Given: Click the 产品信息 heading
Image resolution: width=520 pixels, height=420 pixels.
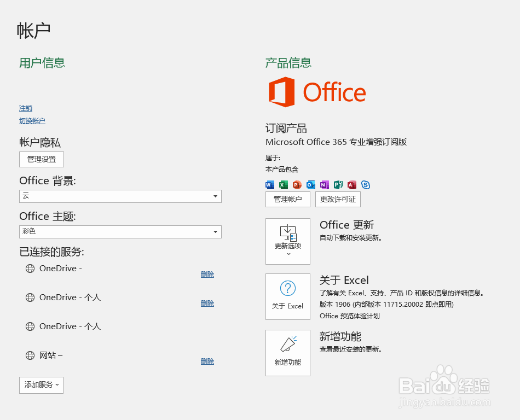Looking at the screenshot, I should pyautogui.click(x=288, y=63).
